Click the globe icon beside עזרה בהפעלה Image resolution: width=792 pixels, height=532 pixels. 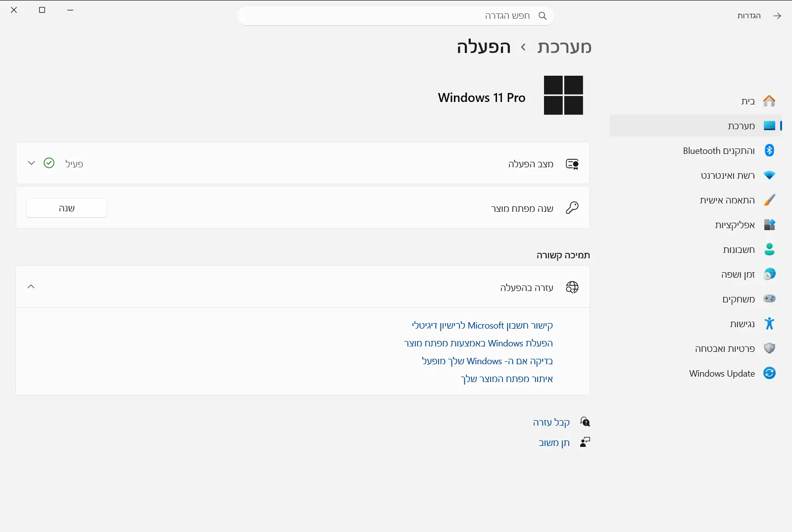[572, 288]
